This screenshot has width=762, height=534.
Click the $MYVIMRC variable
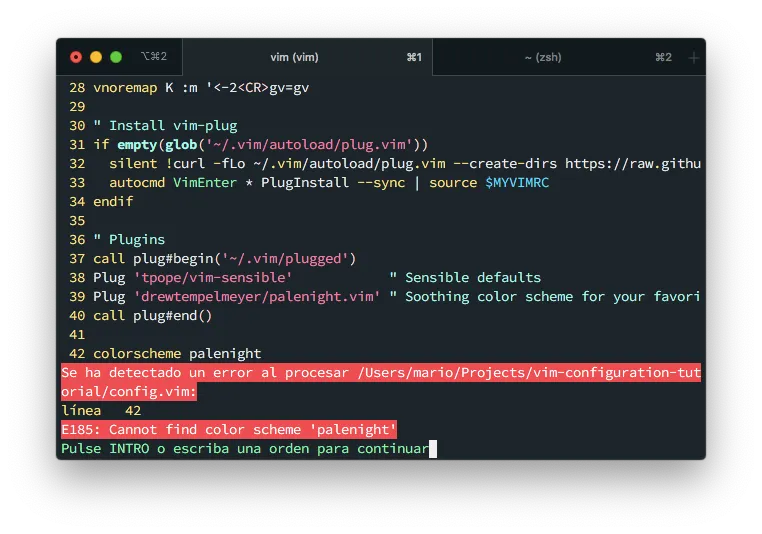pos(517,182)
